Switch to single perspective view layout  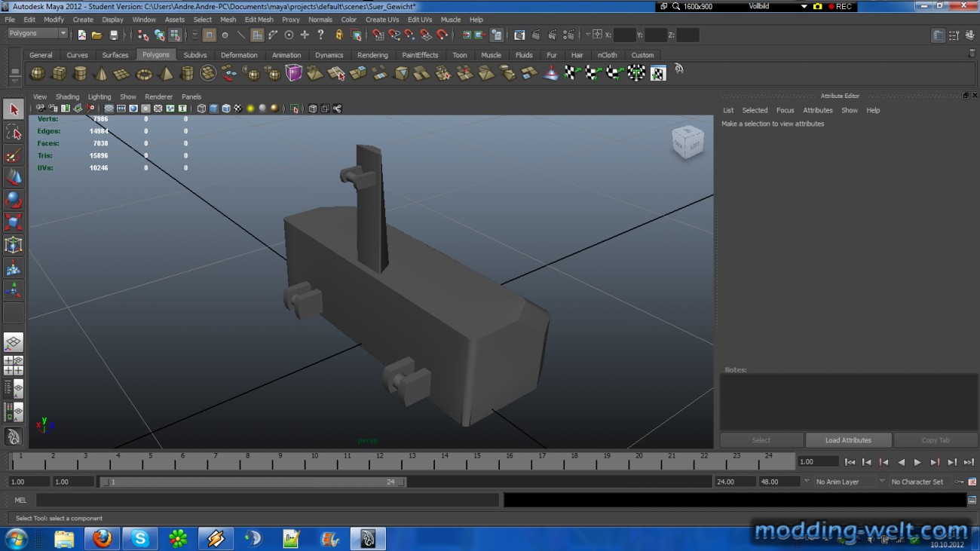[x=14, y=343]
